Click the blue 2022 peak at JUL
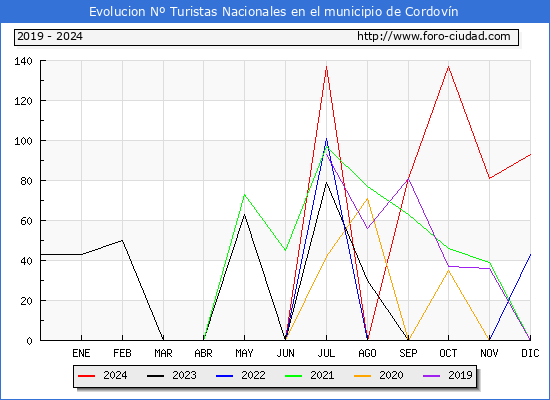This screenshot has width=550, height=400. click(327, 139)
